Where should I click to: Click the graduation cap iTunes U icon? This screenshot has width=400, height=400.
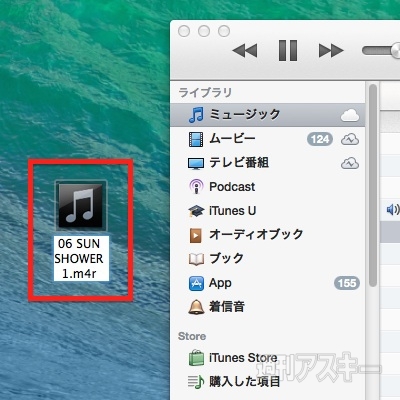pyautogui.click(x=196, y=211)
